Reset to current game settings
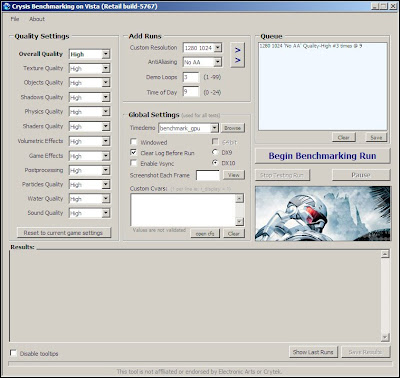The image size is (400, 378). pos(64,233)
